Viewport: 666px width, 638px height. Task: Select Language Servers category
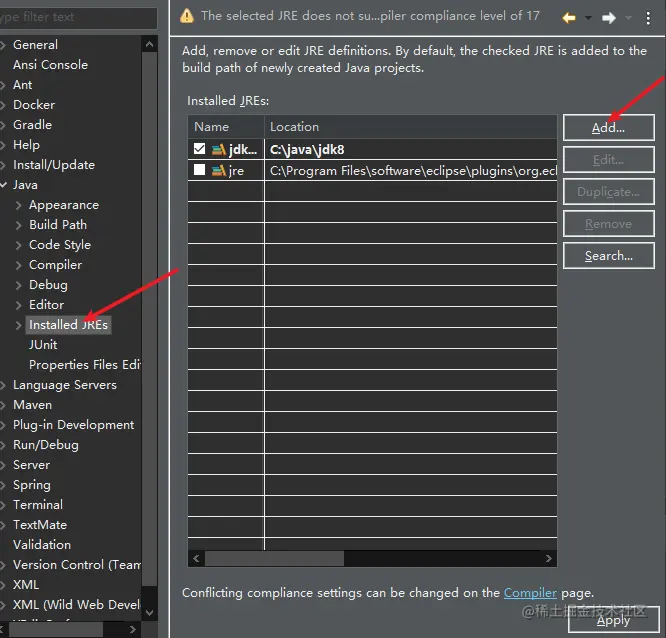click(65, 385)
